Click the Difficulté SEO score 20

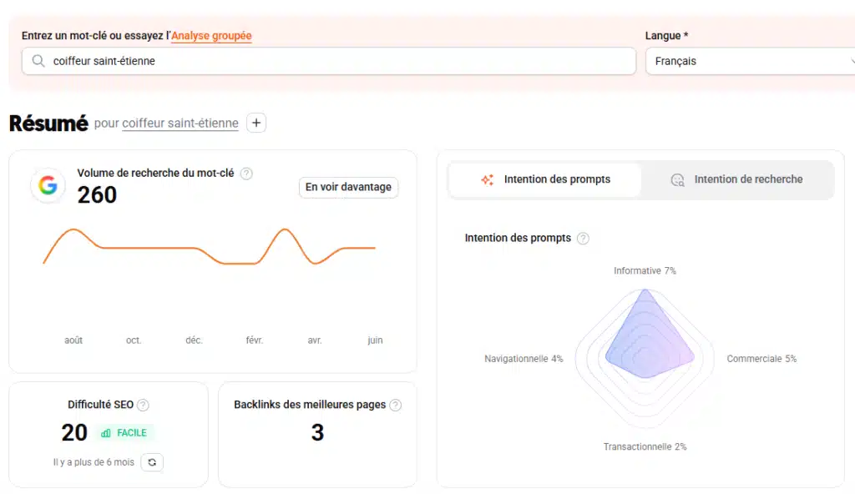74,432
